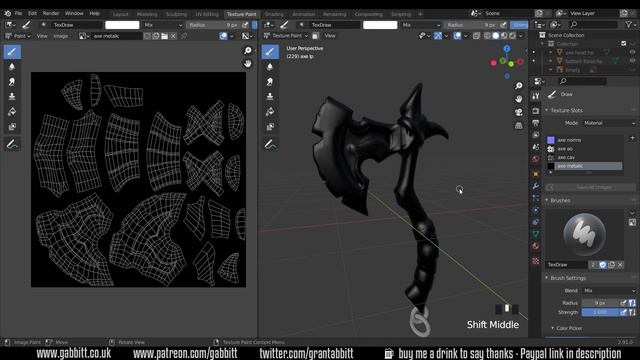Select the Clone stamp tool in image editor
The height and width of the screenshot is (360, 640).
[12, 96]
